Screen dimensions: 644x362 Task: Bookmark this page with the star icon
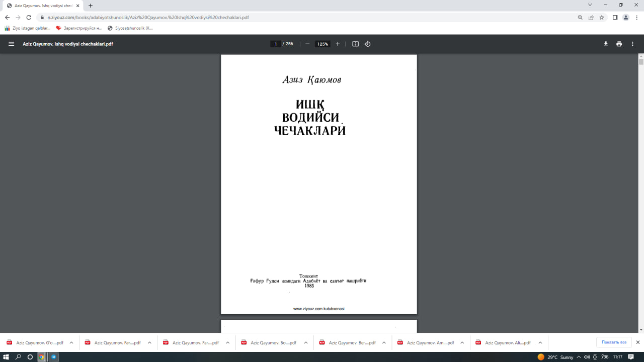[x=601, y=17]
